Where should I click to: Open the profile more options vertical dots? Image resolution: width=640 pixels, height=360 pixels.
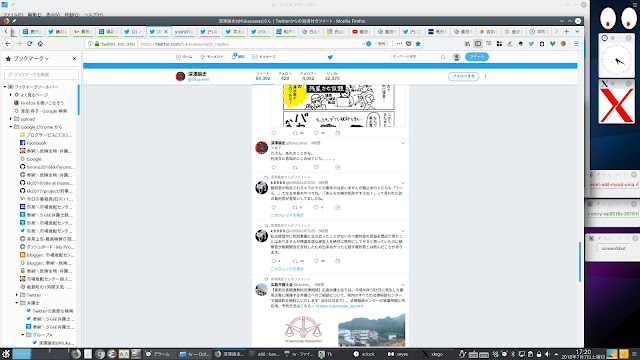click(x=485, y=76)
